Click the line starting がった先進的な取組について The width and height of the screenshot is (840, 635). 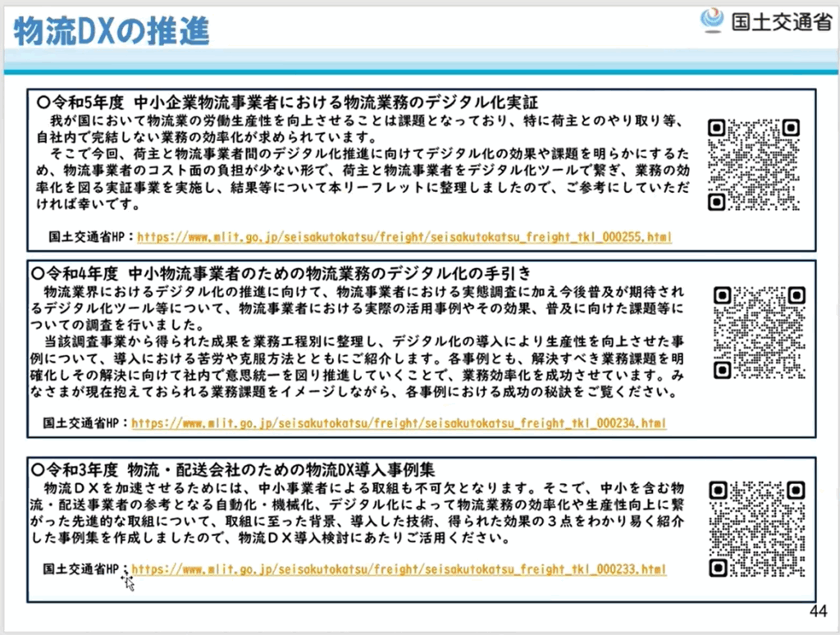pyautogui.click(x=358, y=521)
